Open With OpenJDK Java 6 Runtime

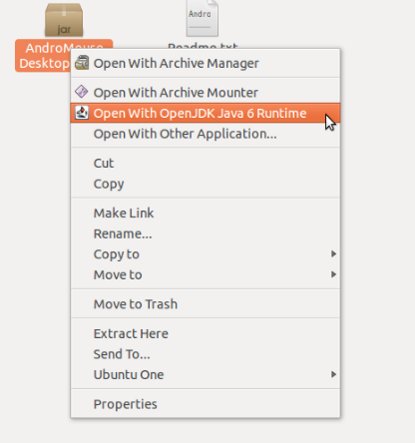(x=205, y=113)
